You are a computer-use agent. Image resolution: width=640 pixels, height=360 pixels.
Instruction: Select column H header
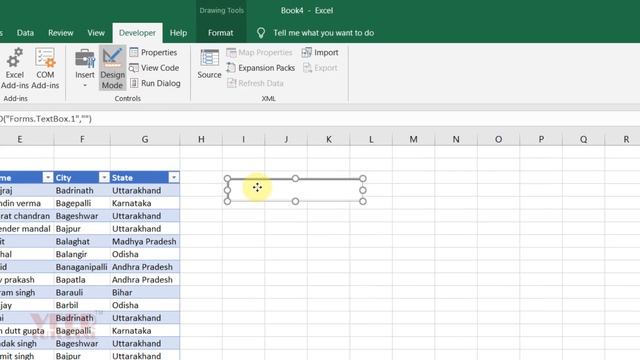pos(201,140)
